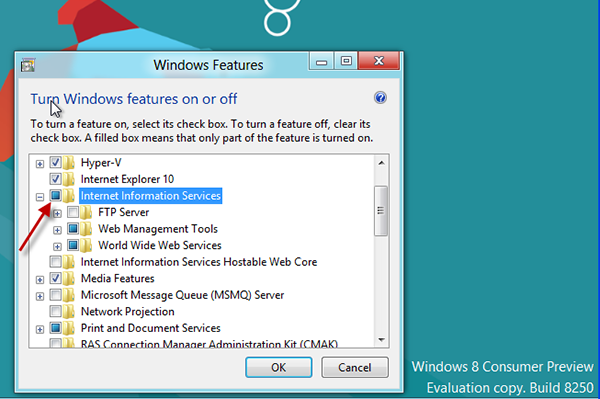Screen dimensions: 600x399
Task: Toggle the Print and Document Services checkbox
Action: 55,328
